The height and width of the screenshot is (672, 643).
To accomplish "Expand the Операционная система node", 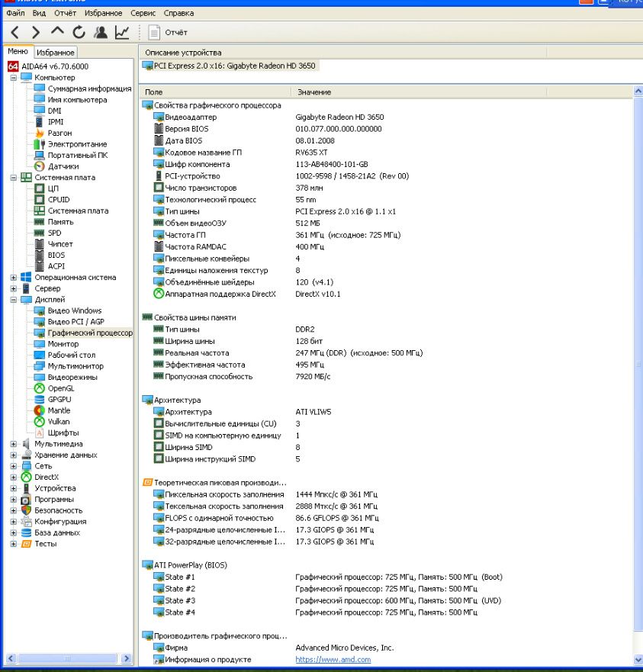I will pyautogui.click(x=13, y=278).
